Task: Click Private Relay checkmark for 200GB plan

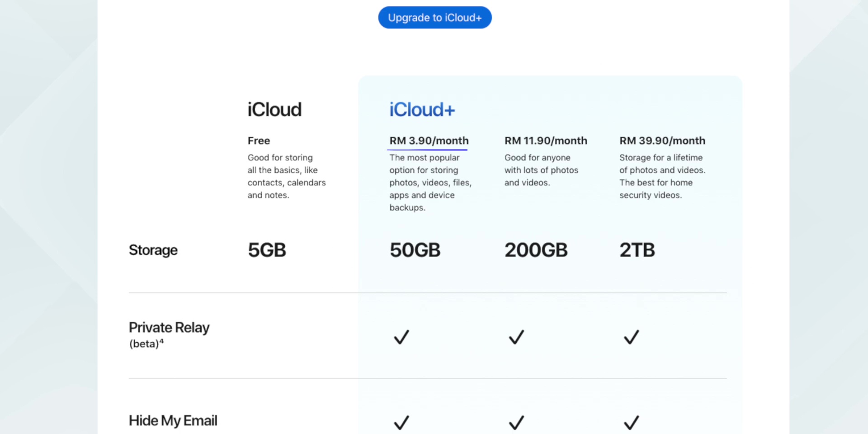Action: (x=516, y=337)
